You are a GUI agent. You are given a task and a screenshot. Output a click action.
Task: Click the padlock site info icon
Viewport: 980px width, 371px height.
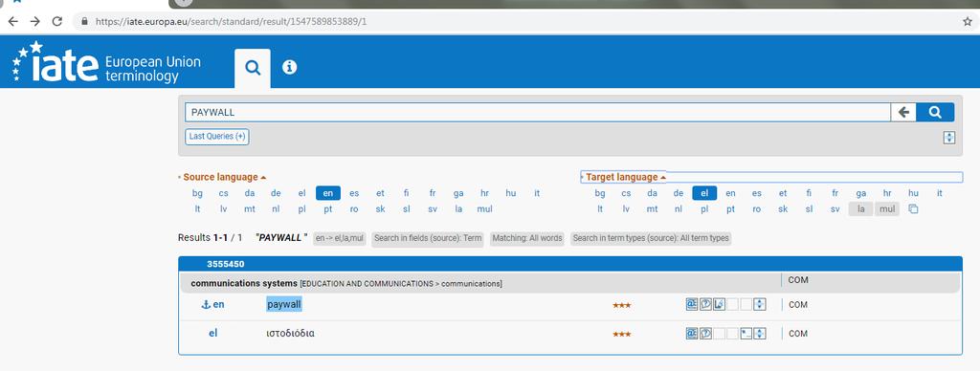click(x=85, y=21)
